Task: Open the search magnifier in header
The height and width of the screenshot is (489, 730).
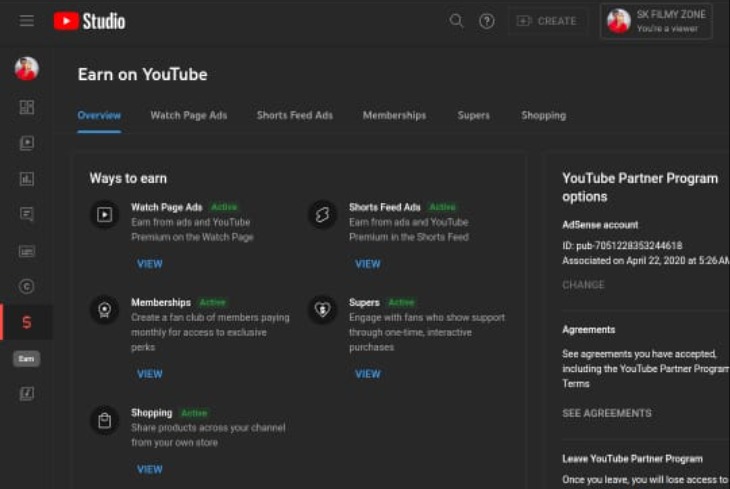Action: pos(456,21)
